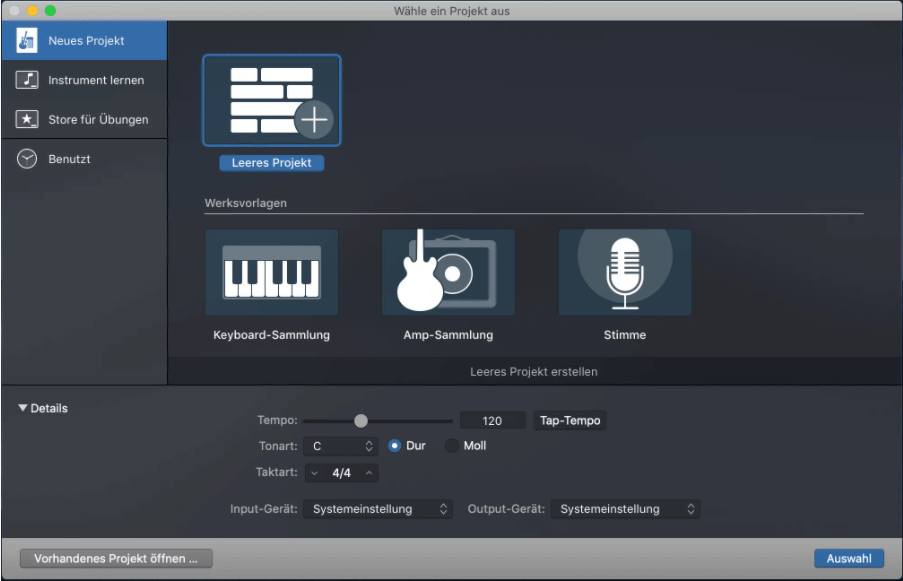Enable the Dur key mode
903x581 pixels.
tap(397, 446)
